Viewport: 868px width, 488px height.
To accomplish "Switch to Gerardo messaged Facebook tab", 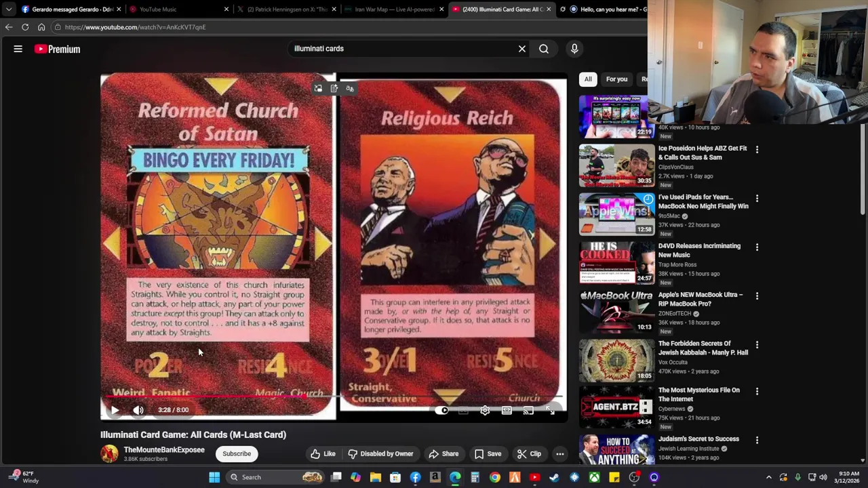I will point(71,9).
